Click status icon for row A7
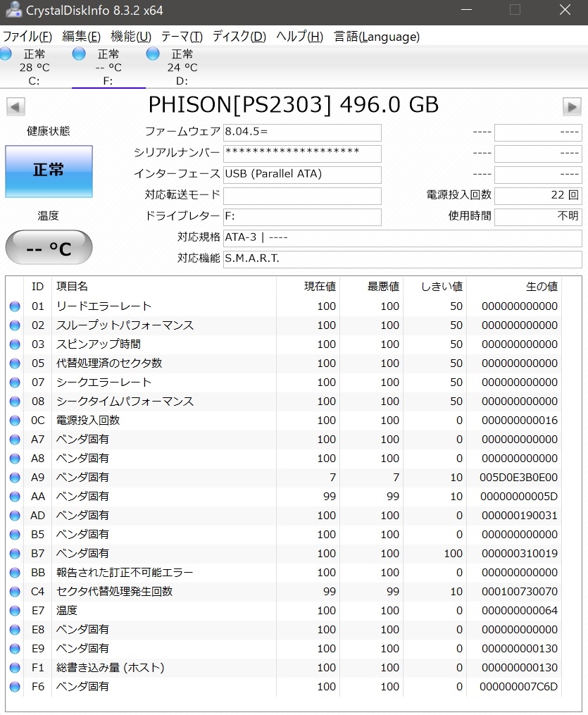The width and height of the screenshot is (588, 715). 15,440
